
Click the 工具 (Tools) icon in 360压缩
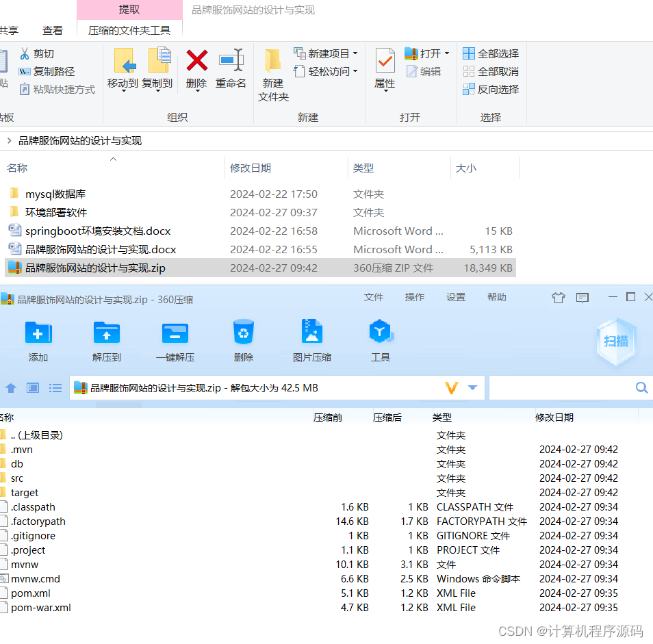[x=381, y=339]
